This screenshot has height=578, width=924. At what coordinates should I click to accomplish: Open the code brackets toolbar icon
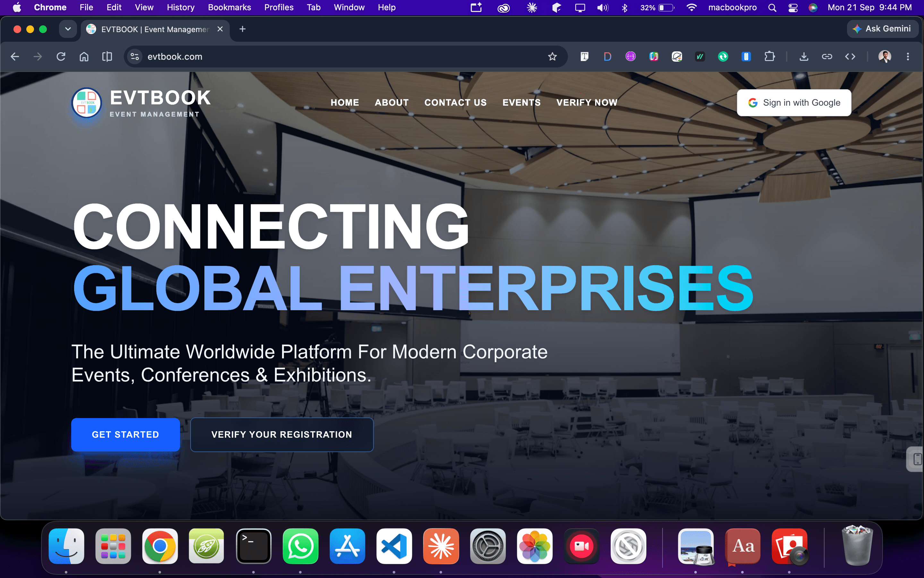(850, 57)
